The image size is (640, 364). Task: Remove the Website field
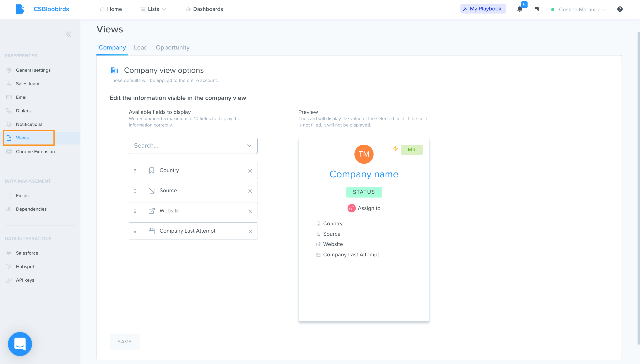pos(250,211)
